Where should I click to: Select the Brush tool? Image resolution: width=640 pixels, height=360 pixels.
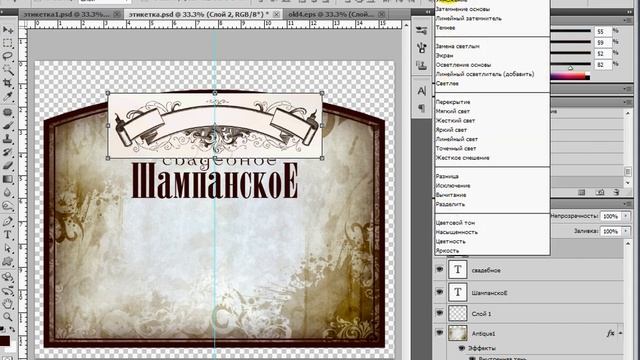[x=8, y=125]
